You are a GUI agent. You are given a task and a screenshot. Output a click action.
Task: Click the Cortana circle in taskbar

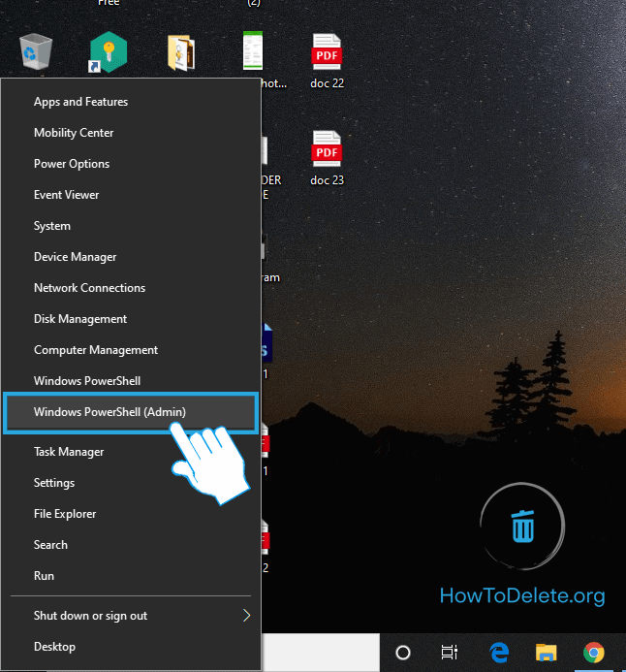point(403,653)
